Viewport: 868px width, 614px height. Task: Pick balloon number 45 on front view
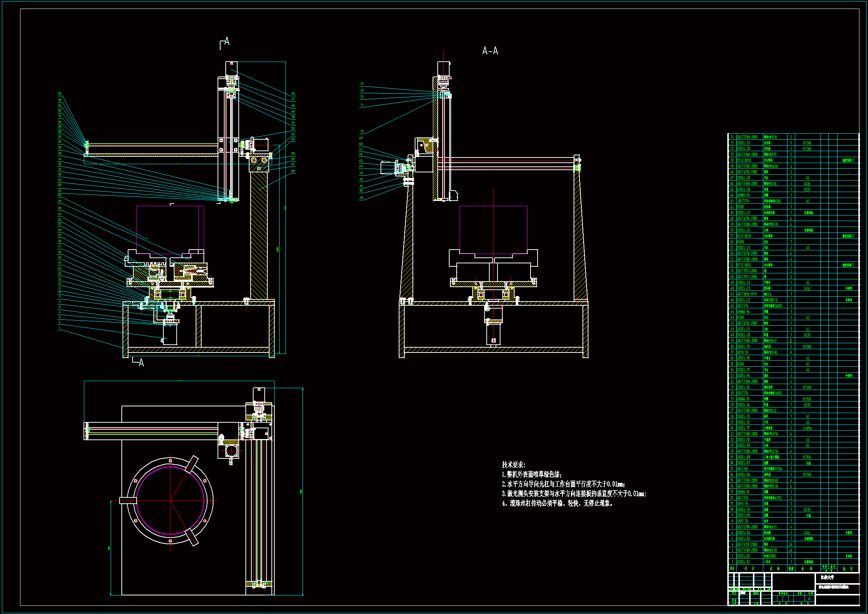pyautogui.click(x=60, y=94)
